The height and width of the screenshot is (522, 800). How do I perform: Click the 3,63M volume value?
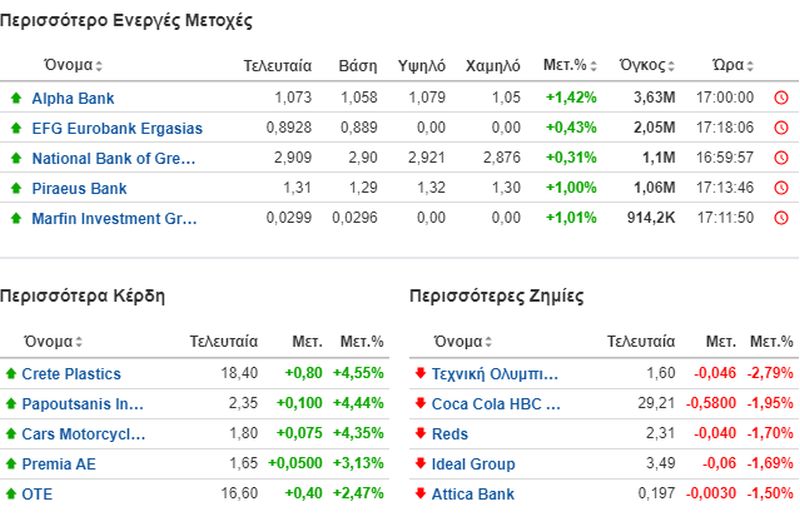click(x=654, y=97)
